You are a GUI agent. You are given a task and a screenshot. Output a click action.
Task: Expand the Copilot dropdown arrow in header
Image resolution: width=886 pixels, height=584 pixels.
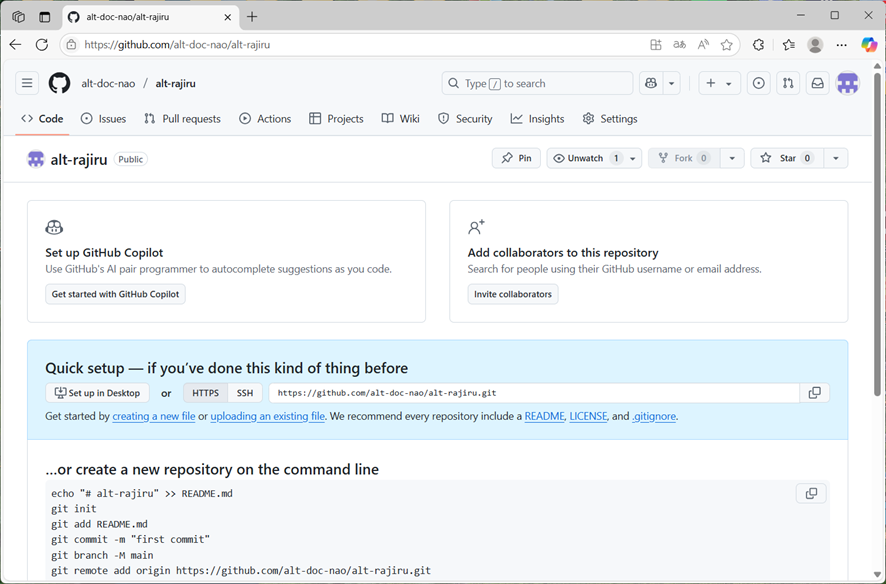coord(671,84)
